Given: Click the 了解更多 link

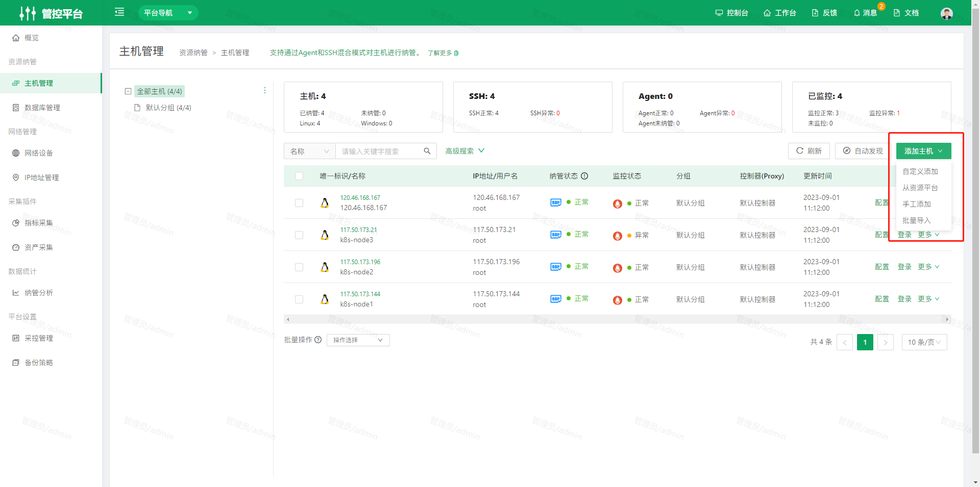Looking at the screenshot, I should coord(443,53).
